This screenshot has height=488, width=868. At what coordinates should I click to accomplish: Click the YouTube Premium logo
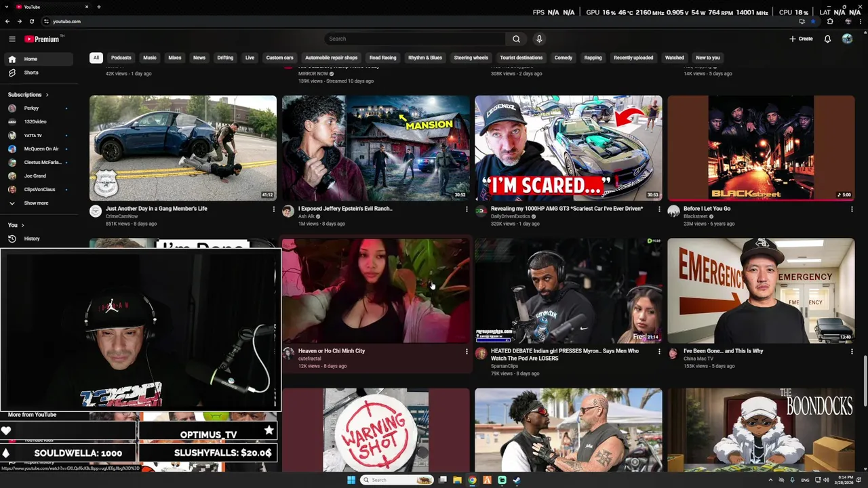[x=43, y=39]
